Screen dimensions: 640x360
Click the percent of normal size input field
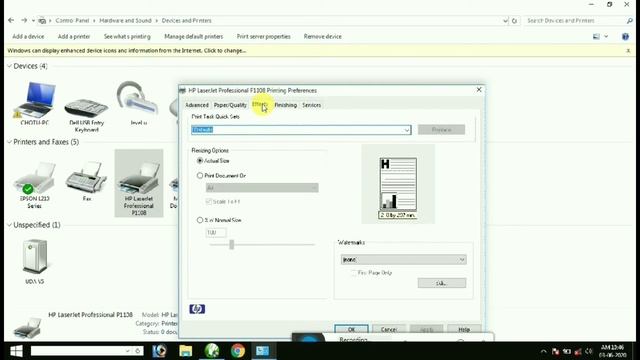point(216,233)
